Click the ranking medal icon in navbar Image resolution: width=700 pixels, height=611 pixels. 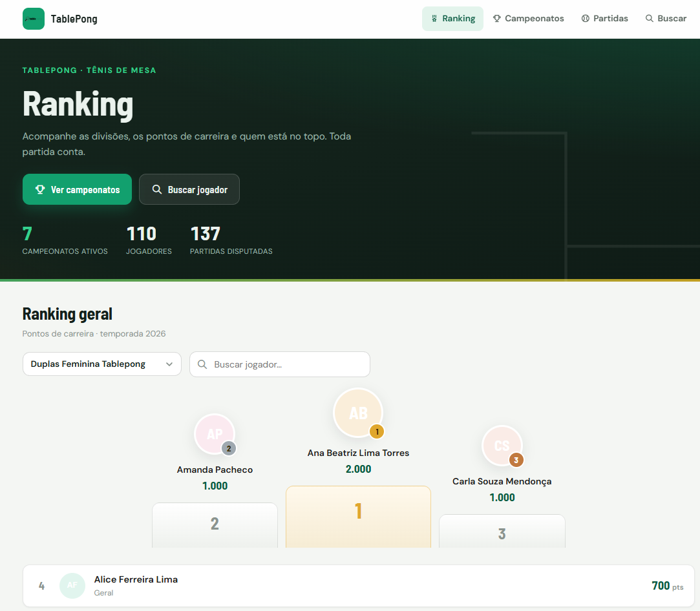click(434, 19)
